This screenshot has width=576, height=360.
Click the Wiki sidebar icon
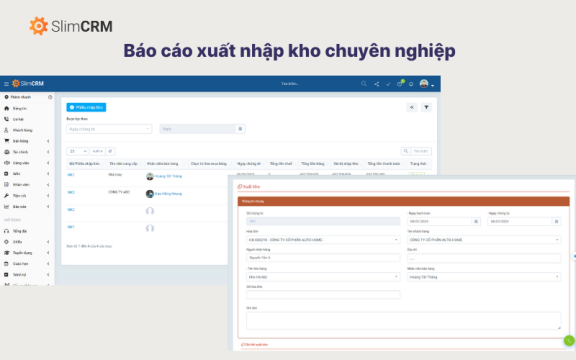[6, 173]
